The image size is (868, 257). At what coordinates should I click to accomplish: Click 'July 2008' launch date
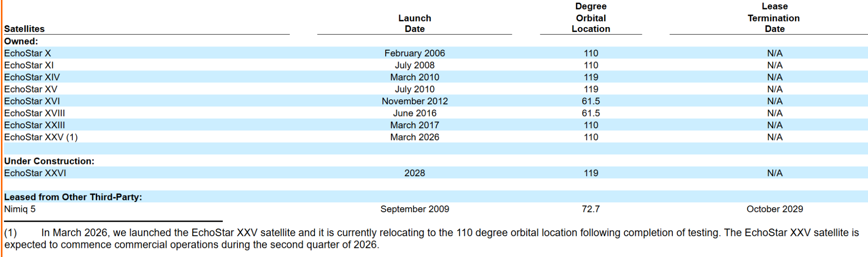click(415, 65)
